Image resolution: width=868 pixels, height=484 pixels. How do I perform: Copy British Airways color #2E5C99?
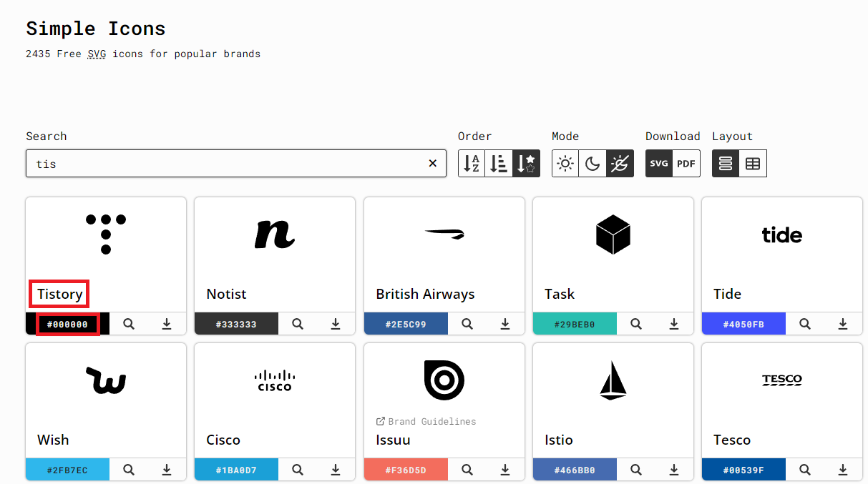pos(406,324)
